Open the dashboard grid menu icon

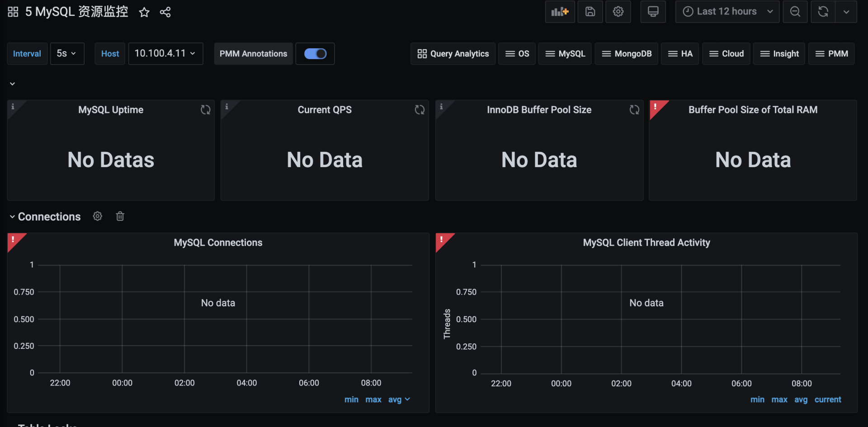click(13, 12)
